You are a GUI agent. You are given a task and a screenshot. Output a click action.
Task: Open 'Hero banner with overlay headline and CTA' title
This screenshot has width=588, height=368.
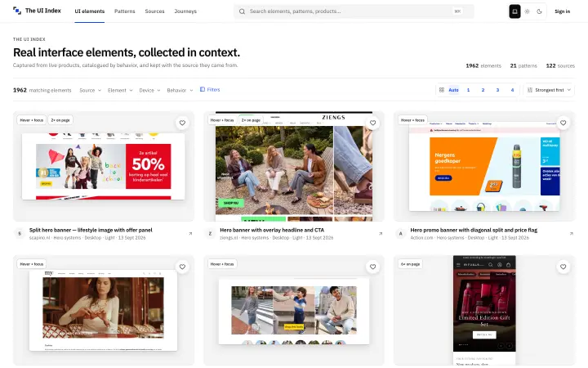point(272,230)
